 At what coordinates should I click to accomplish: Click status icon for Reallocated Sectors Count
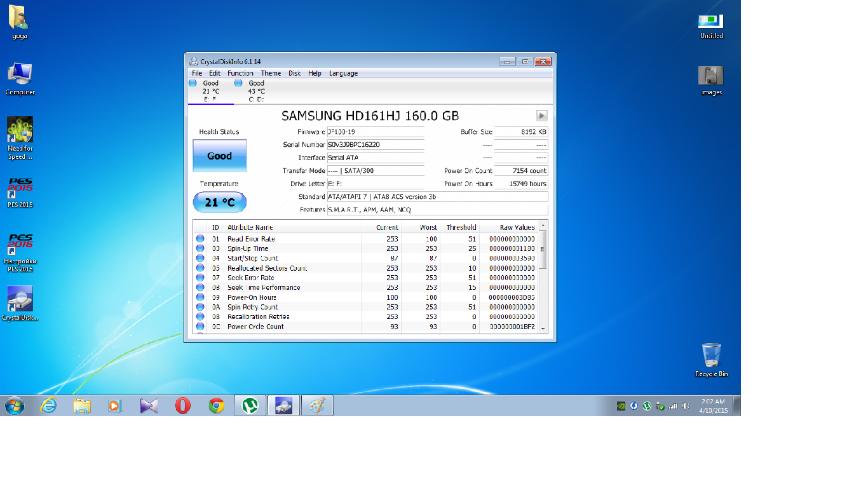(200, 268)
